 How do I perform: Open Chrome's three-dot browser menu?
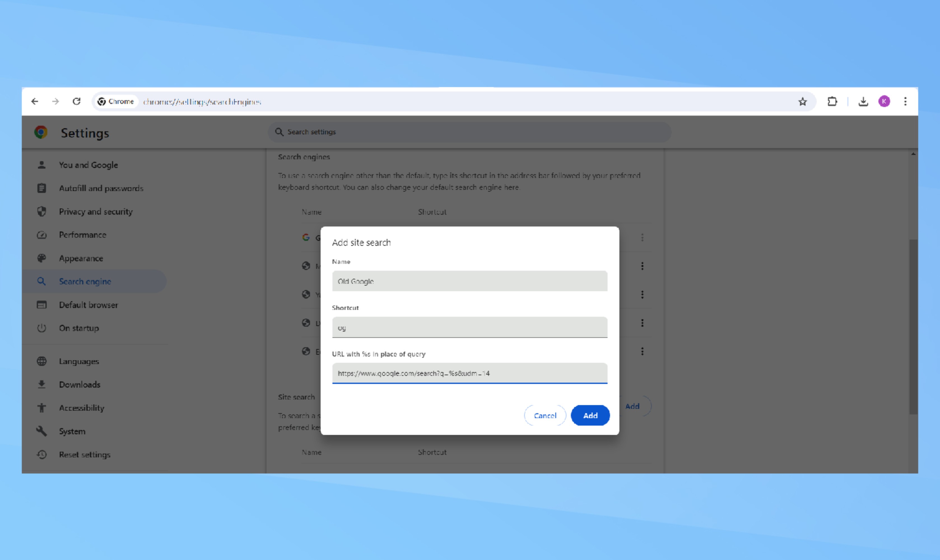point(905,101)
